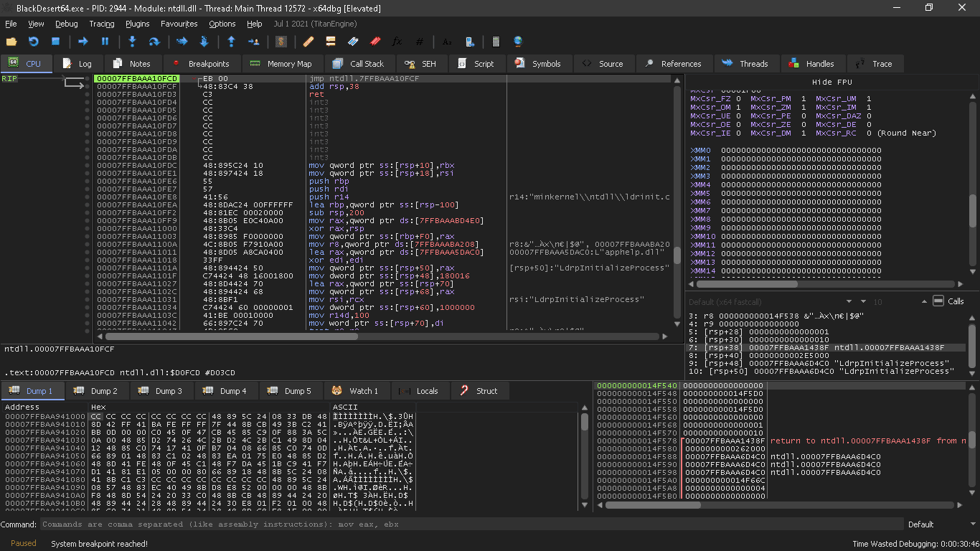The height and width of the screenshot is (551, 980).
Task: Click the Find Strings icon
Action: click(446, 42)
